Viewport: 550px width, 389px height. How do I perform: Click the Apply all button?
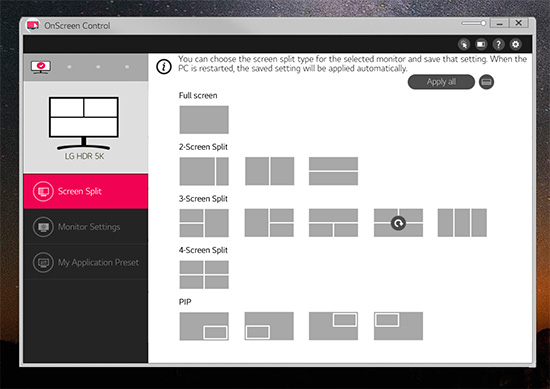[x=441, y=82]
